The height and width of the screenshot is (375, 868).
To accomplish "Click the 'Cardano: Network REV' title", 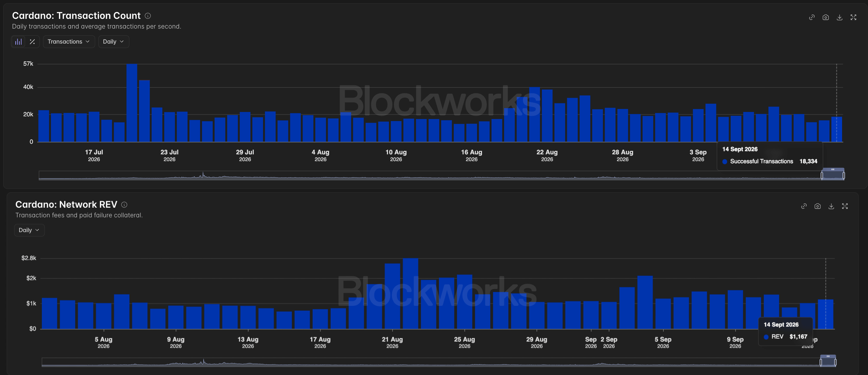I will coord(66,204).
